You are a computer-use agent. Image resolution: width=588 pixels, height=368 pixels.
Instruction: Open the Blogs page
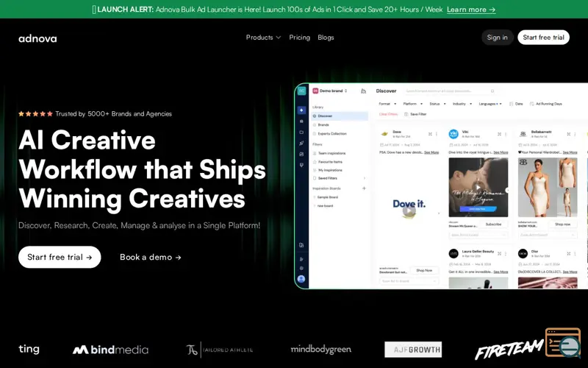(x=326, y=38)
